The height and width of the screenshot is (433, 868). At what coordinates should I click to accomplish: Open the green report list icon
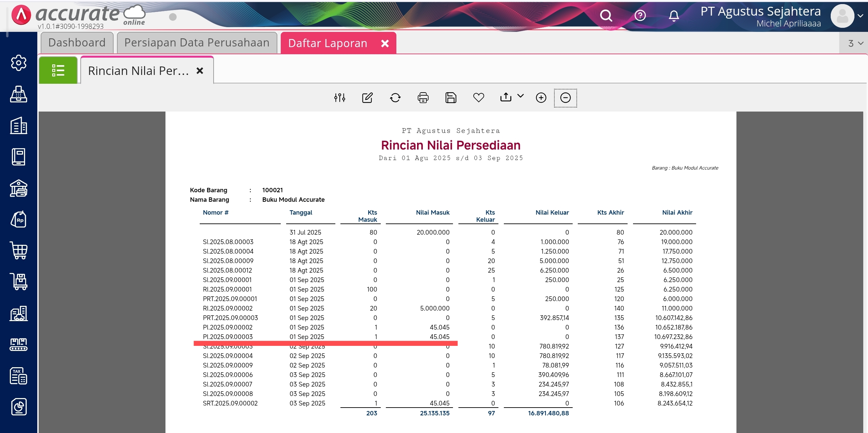[x=58, y=70]
